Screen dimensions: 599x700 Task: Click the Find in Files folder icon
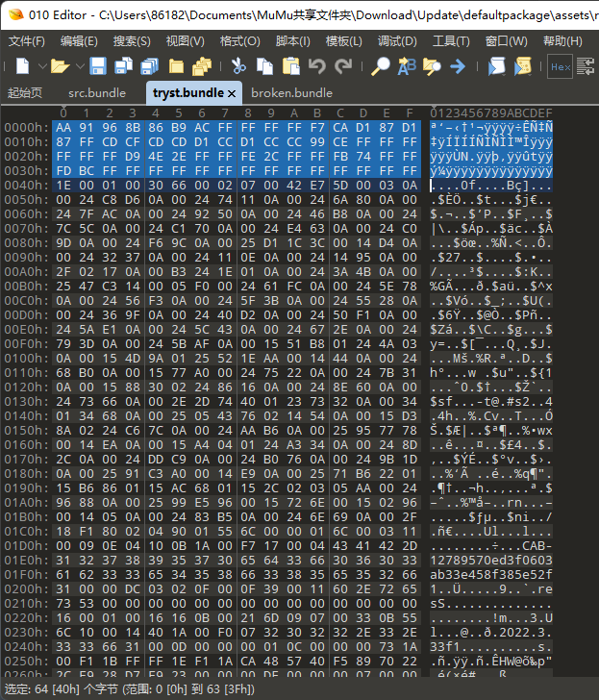coord(432,66)
